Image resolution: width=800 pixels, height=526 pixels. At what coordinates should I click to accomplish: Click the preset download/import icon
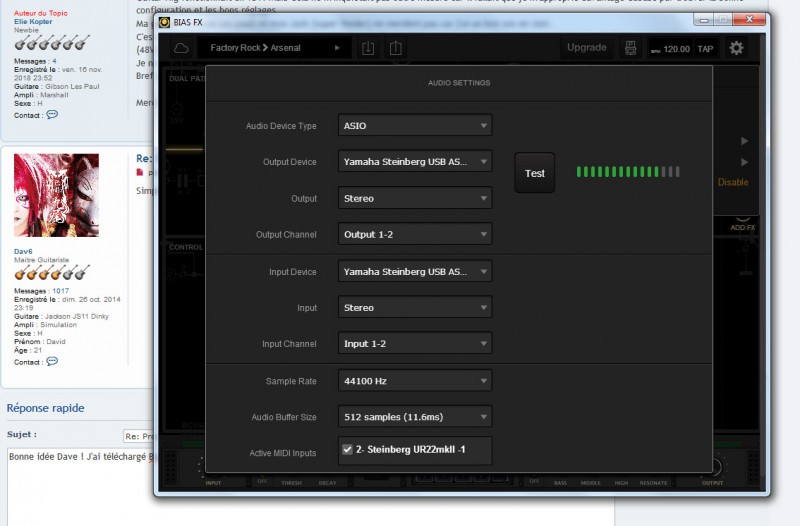click(368, 48)
